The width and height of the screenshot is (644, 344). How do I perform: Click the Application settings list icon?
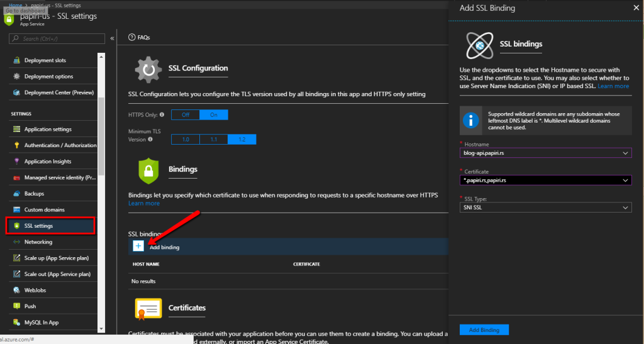click(16, 130)
